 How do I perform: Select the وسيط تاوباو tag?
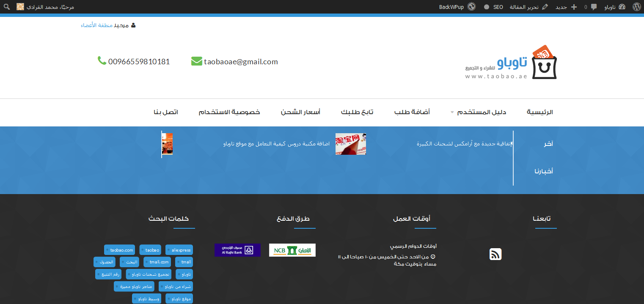146,299
